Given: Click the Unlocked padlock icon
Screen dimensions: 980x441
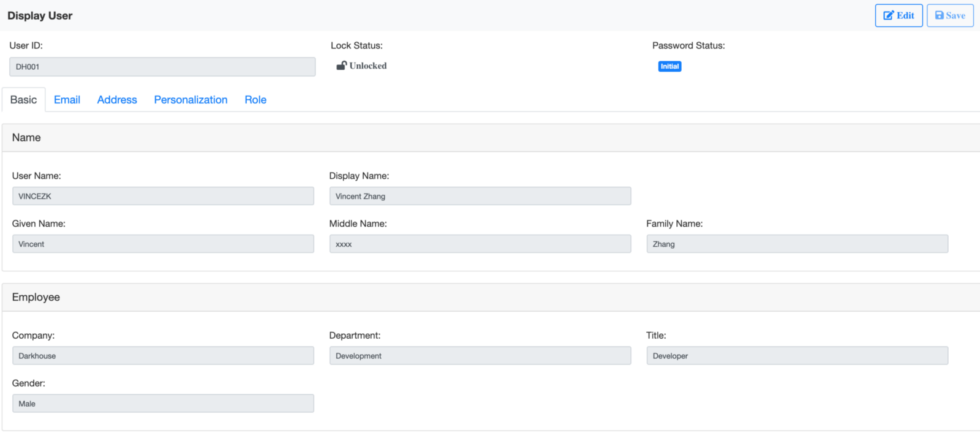Looking at the screenshot, I should pyautogui.click(x=341, y=66).
